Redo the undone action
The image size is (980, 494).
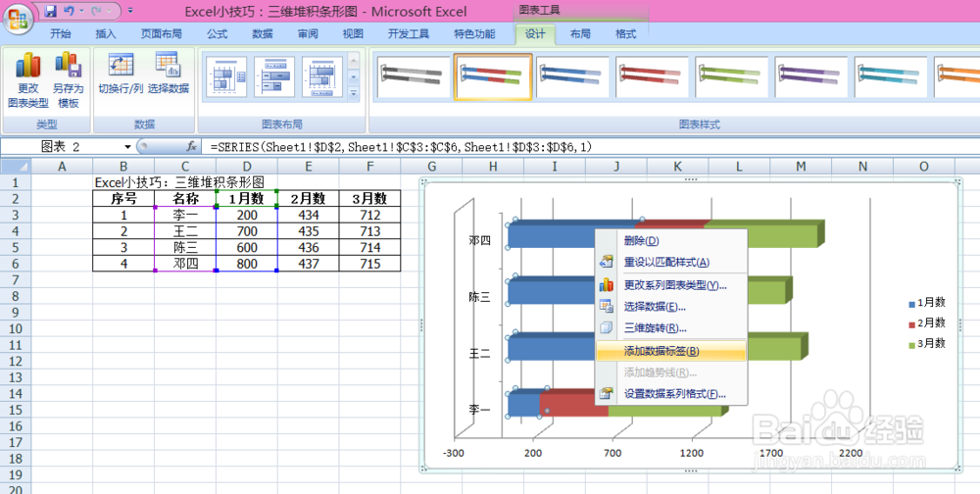pos(96,11)
